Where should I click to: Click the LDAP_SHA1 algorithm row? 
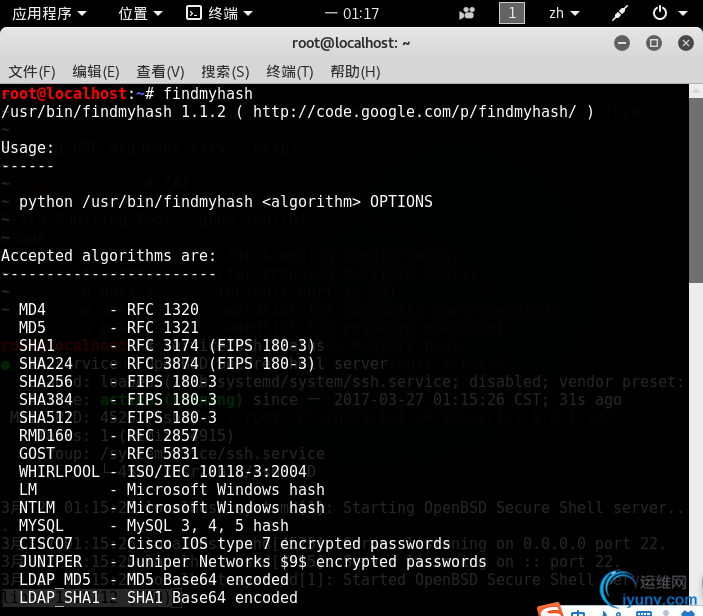(x=158, y=598)
